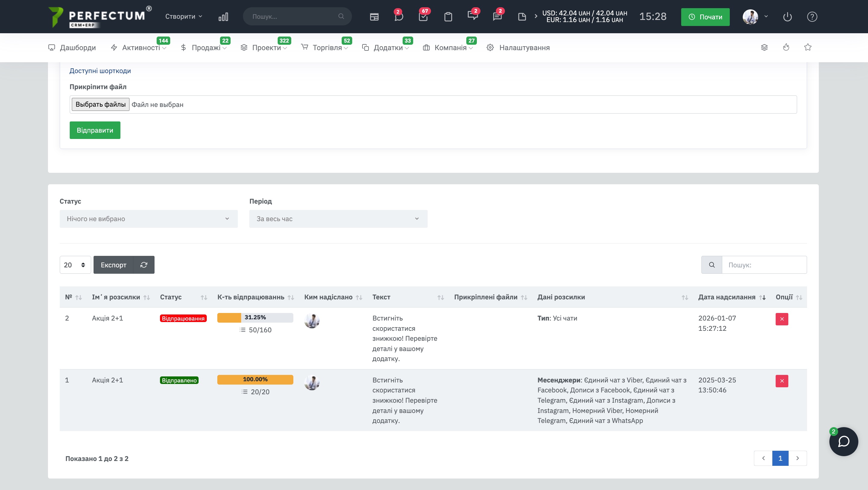Open the Статус filter dropdown
The width and height of the screenshot is (868, 490).
[148, 219]
